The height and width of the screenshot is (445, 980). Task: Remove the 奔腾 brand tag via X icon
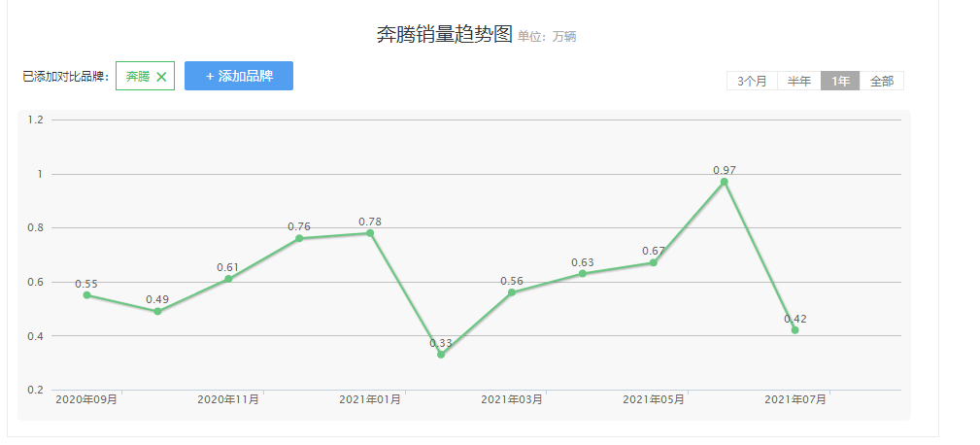point(161,77)
